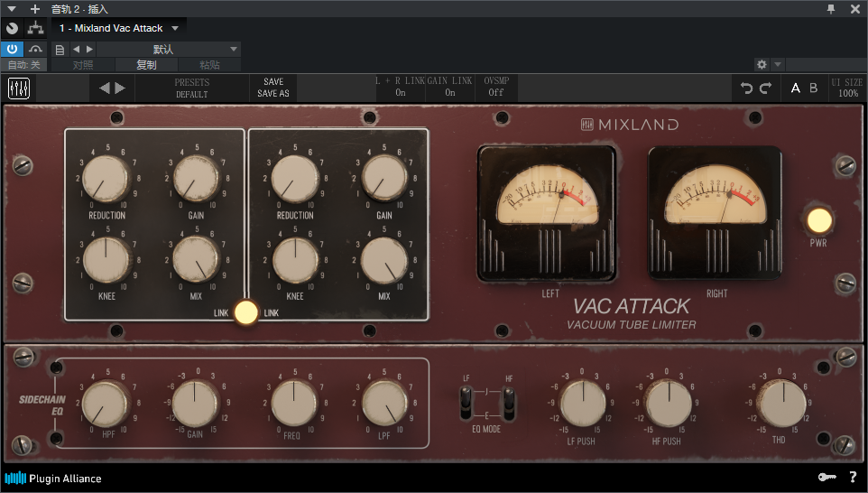Click the right channel KNEE knob

295,259
